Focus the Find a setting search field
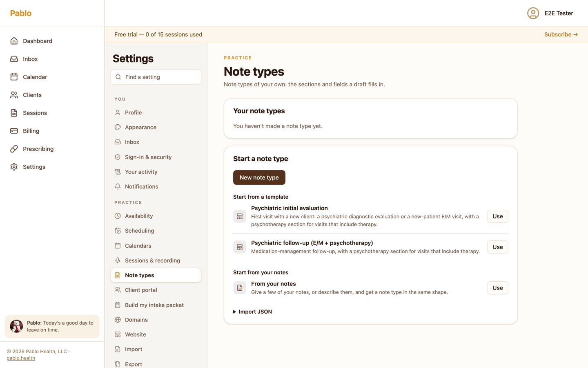Image resolution: width=588 pixels, height=368 pixels. [156, 77]
